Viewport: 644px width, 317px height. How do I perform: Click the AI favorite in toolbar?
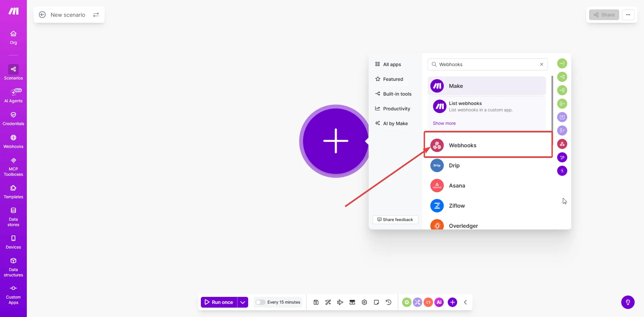[x=439, y=302]
